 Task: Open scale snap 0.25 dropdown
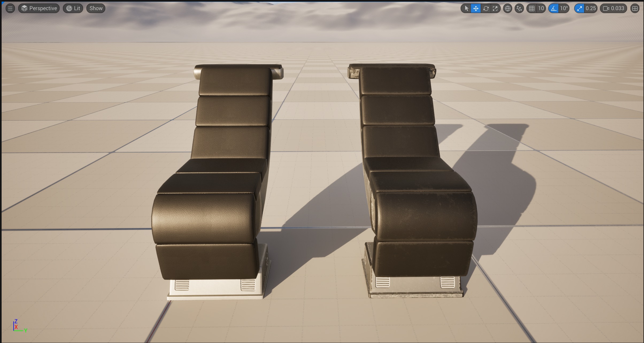(591, 8)
